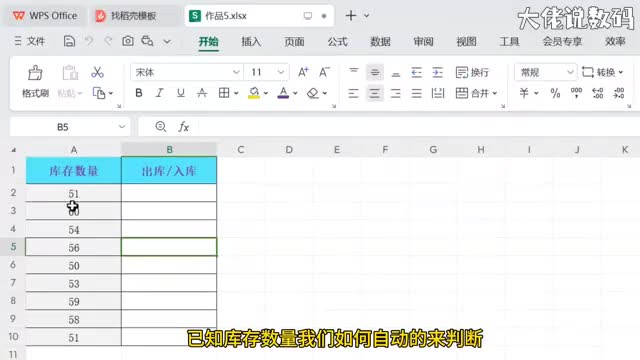Select all cells with corner triangle
Image resolution: width=640 pixels, height=360 pixels.
[13, 150]
